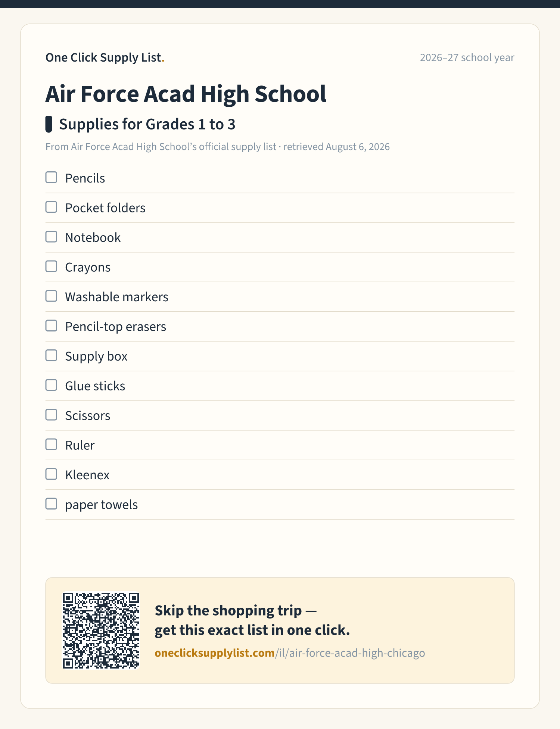Image resolution: width=560 pixels, height=729 pixels.
Task: Tick the Supply box checkbox
Action: tap(51, 355)
